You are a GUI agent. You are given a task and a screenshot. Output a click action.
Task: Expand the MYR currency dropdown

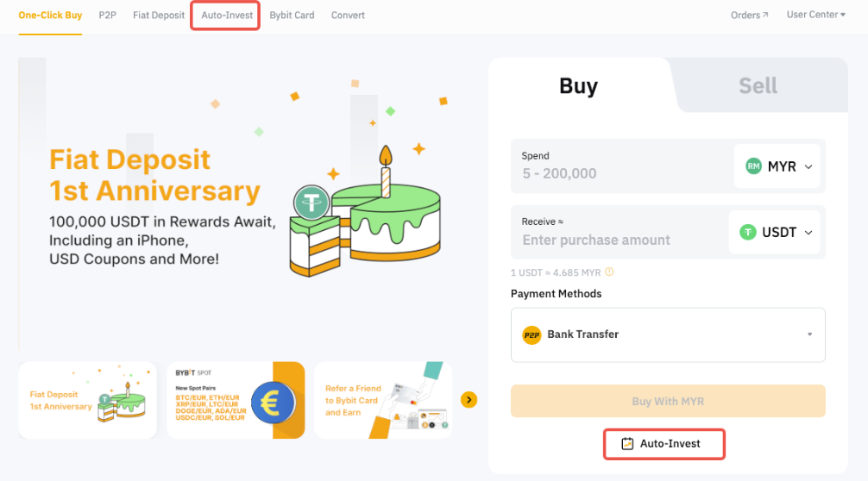point(808,167)
